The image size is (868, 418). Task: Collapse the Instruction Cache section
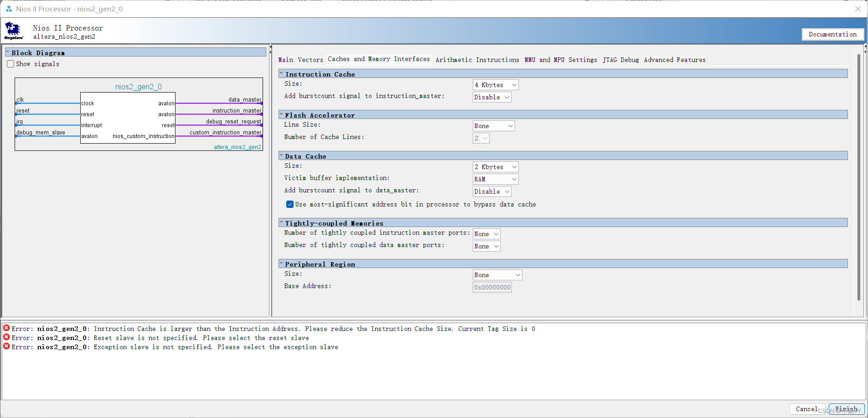tap(281, 74)
